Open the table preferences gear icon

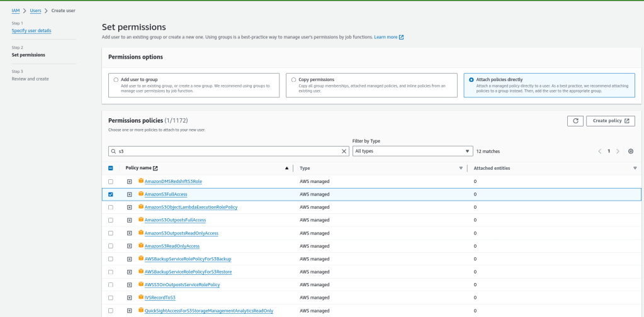[631, 152]
